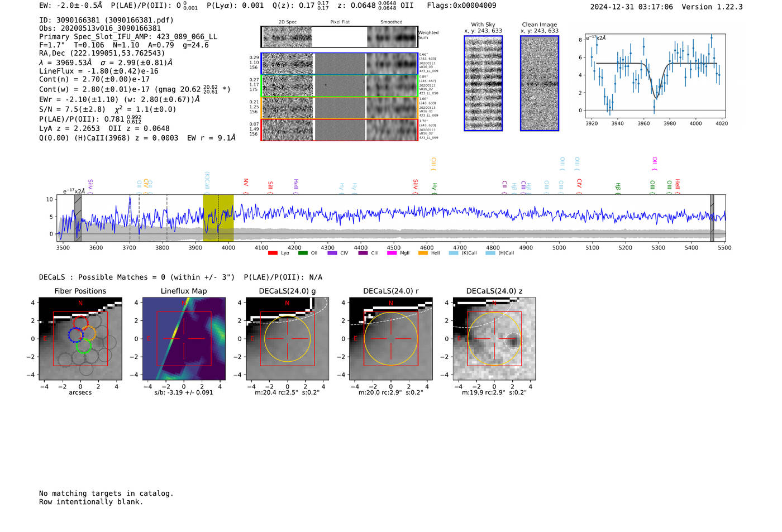Open the DECaLS r-band image
782x532 pixels.
390,339
